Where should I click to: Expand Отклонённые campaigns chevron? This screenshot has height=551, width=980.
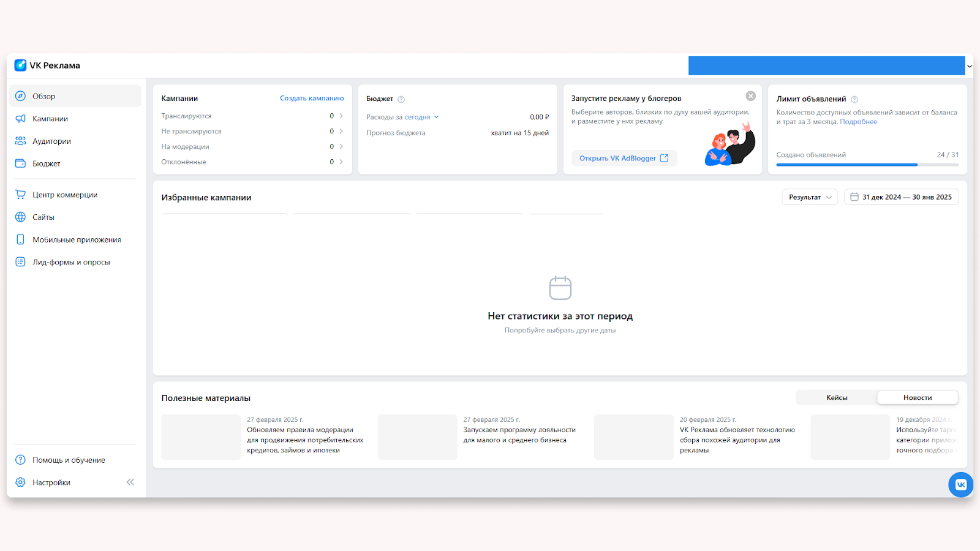click(341, 162)
